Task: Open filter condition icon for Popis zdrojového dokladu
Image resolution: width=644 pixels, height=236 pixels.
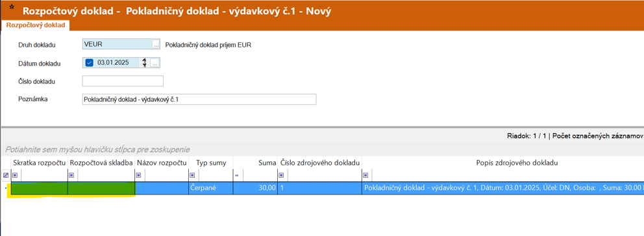Action: 365,175
